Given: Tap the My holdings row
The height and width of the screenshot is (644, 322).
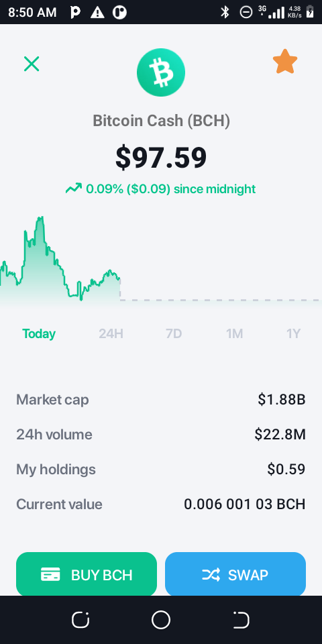Looking at the screenshot, I should point(161,469).
